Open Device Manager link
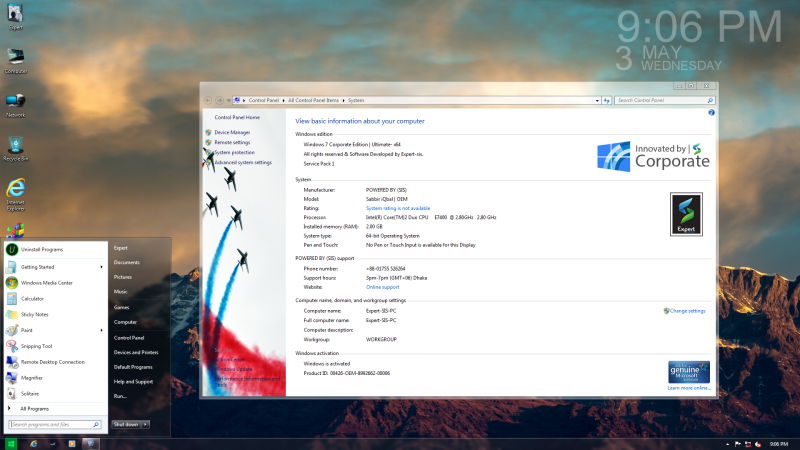800x450 pixels. click(x=232, y=132)
